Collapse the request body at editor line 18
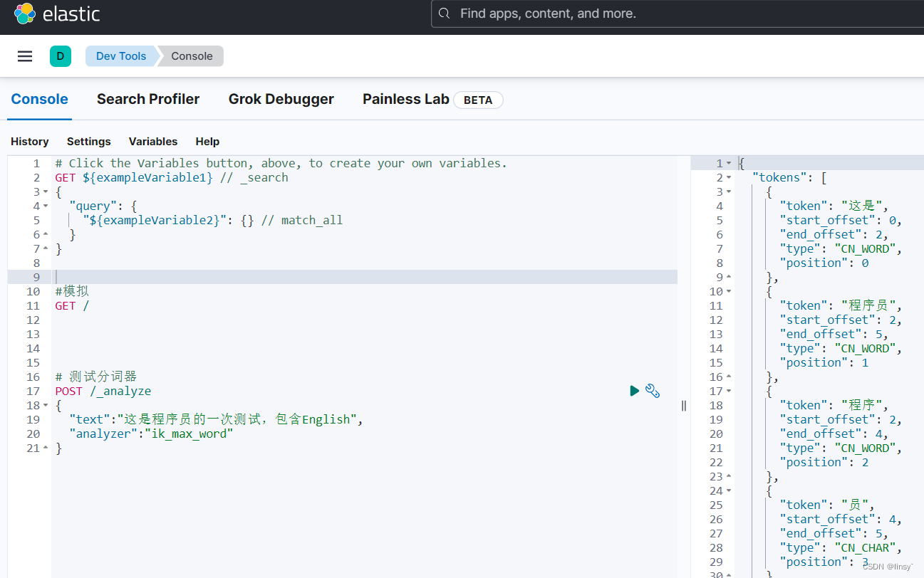 46,406
